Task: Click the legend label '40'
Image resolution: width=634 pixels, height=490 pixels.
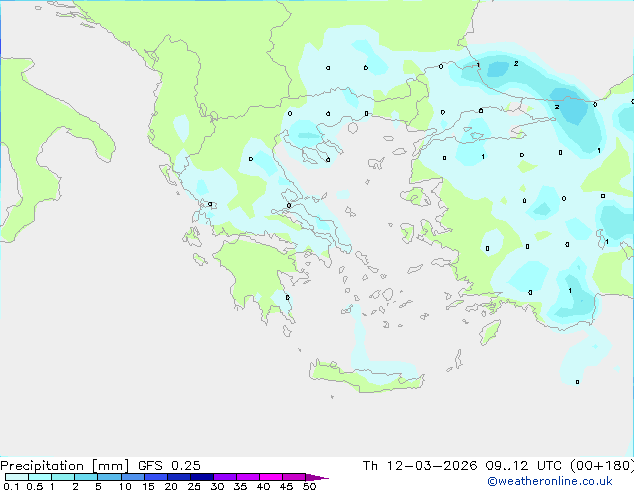Action: click(263, 486)
